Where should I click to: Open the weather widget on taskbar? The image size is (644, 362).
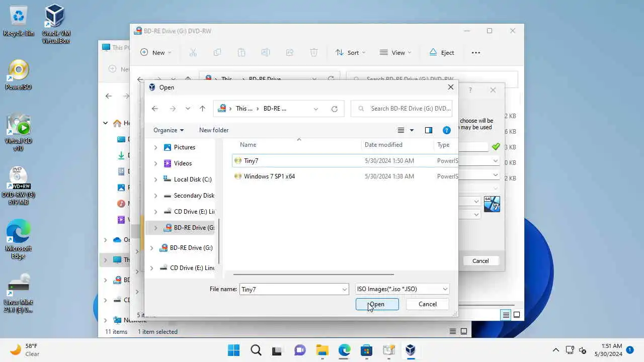pos(25,350)
